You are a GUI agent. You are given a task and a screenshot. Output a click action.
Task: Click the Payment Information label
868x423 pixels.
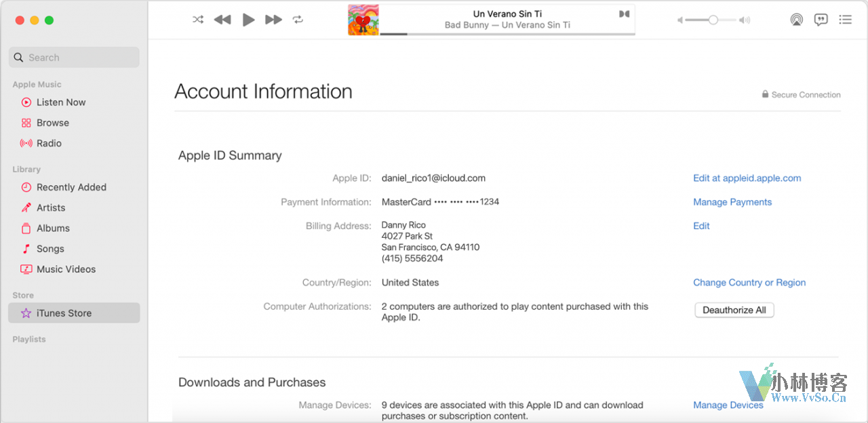coord(326,202)
